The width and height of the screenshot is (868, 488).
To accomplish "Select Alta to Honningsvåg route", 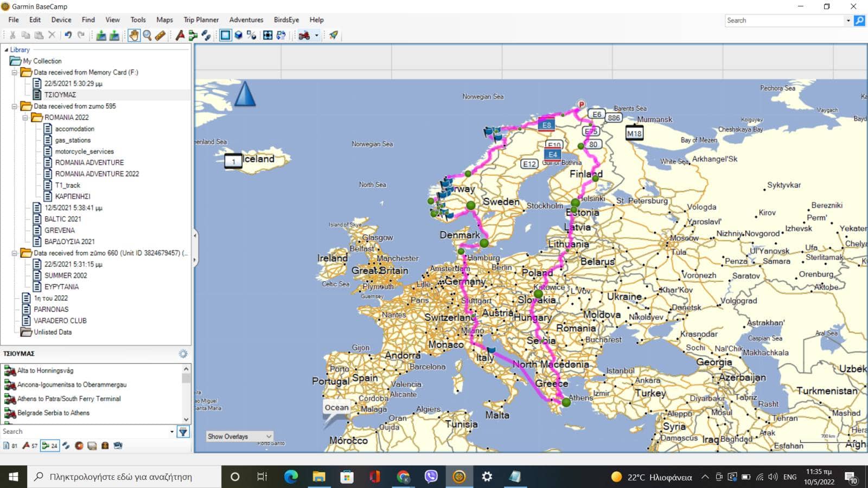I will [x=45, y=371].
